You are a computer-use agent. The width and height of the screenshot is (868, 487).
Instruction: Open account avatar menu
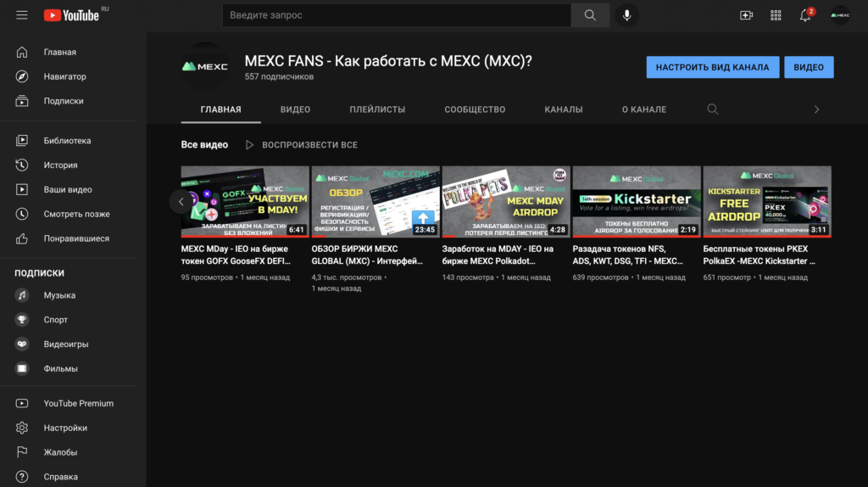840,15
